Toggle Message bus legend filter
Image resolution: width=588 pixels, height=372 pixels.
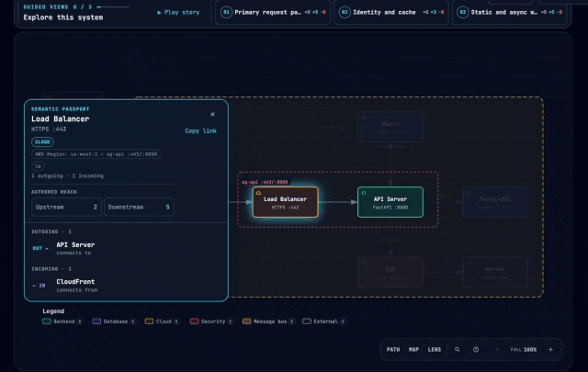click(x=269, y=321)
